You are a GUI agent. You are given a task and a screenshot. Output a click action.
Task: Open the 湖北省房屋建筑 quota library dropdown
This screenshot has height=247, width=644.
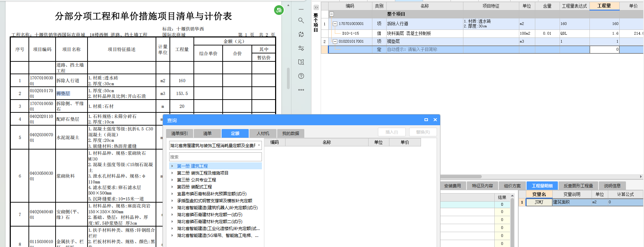tap(259, 145)
